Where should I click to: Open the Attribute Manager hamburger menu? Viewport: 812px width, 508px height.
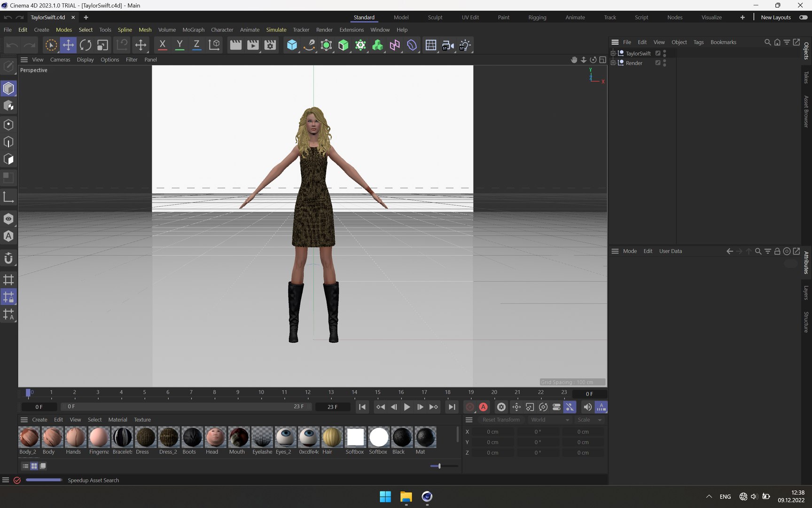click(615, 251)
